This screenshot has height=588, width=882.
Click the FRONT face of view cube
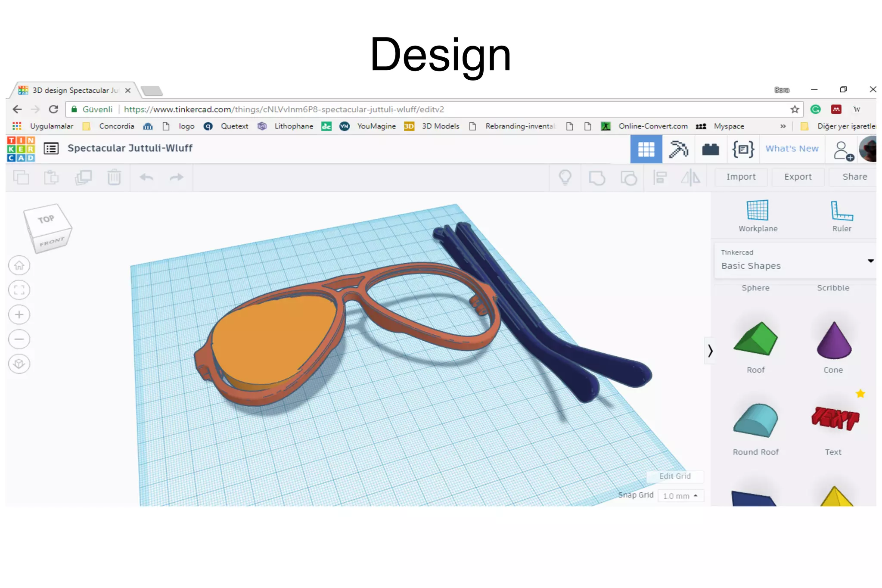[52, 242]
